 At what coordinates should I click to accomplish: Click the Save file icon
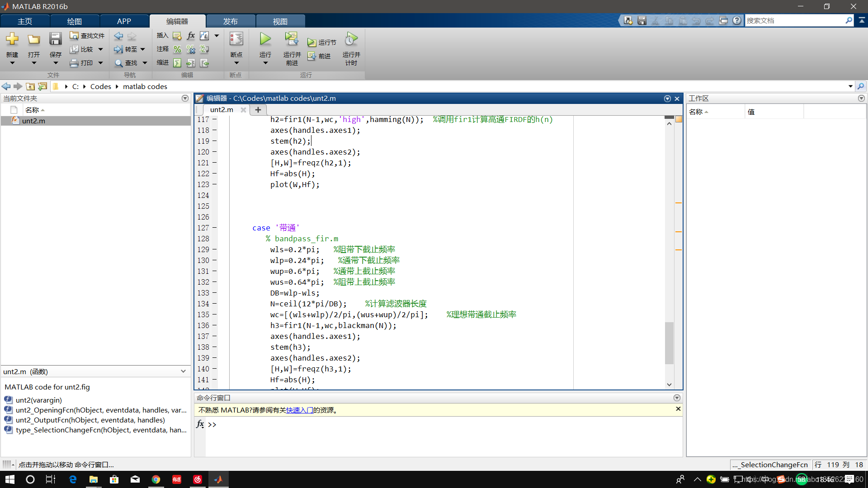coord(55,39)
